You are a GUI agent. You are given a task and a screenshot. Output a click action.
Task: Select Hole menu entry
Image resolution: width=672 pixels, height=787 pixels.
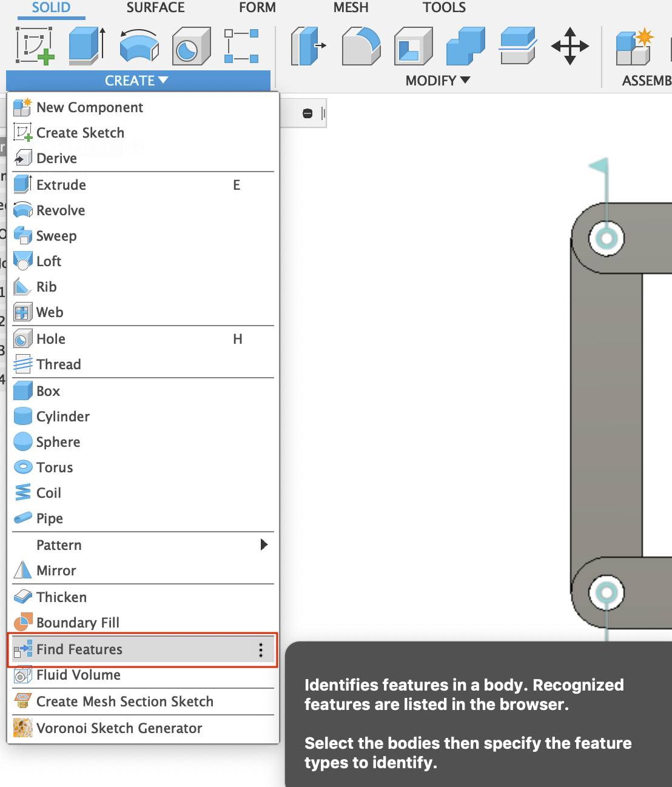[x=143, y=339]
